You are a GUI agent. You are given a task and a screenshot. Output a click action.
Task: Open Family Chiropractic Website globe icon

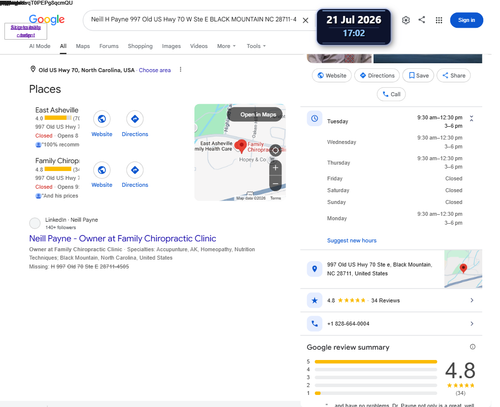click(102, 170)
